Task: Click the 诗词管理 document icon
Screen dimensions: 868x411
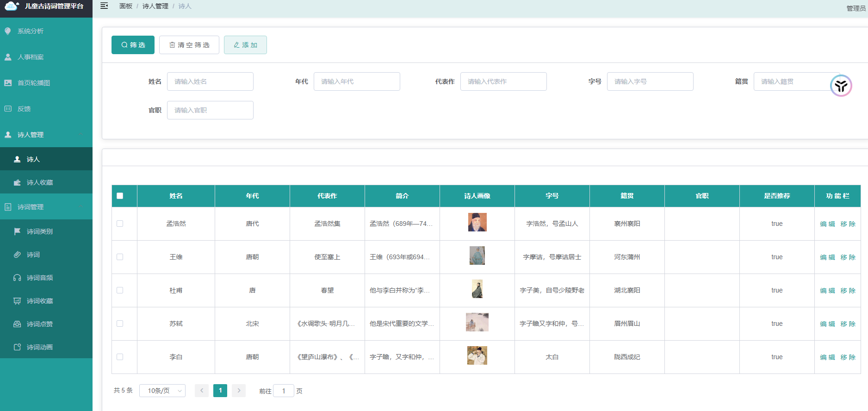Action: [x=8, y=207]
